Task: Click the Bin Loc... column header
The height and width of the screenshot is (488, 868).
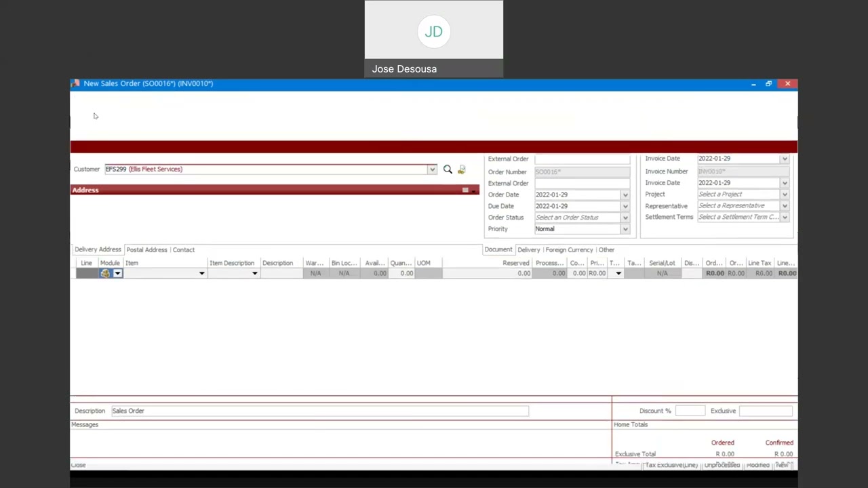Action: coord(344,263)
